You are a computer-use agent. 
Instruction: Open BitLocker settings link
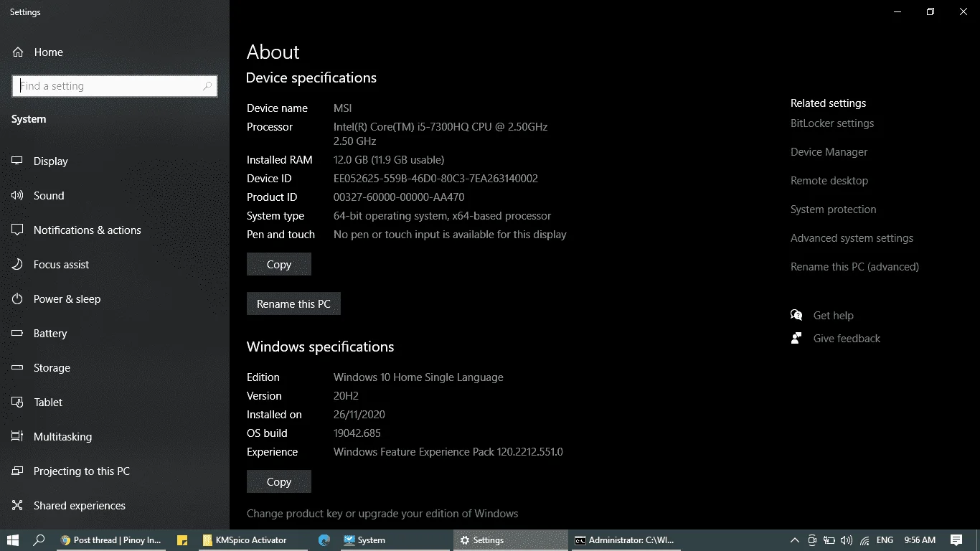point(832,123)
